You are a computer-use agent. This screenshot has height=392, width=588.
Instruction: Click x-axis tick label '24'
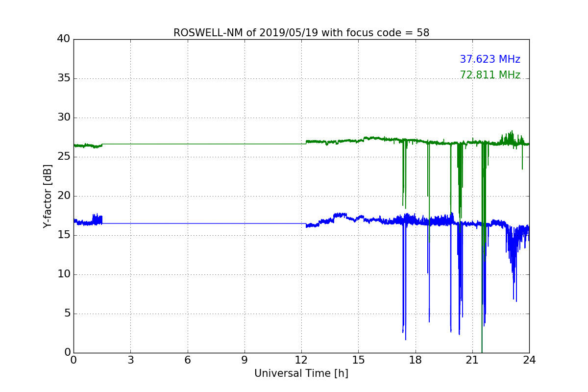pos(529,360)
